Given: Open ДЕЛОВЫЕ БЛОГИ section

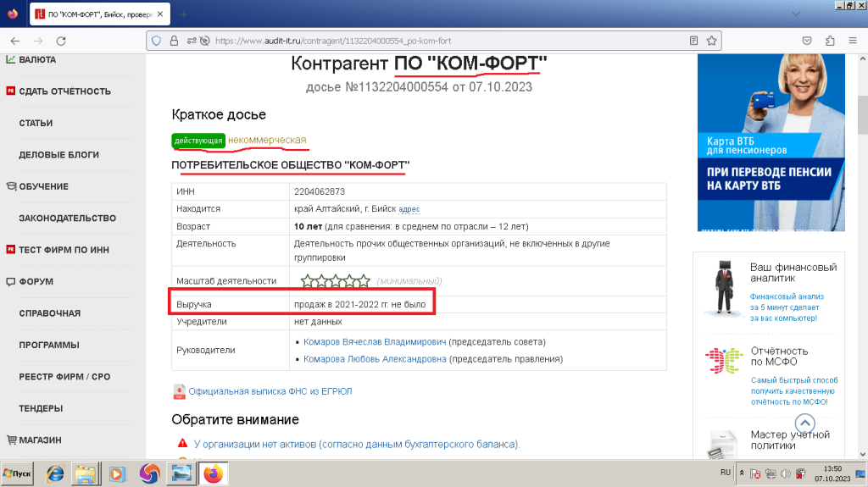Looking at the screenshot, I should [x=58, y=155].
